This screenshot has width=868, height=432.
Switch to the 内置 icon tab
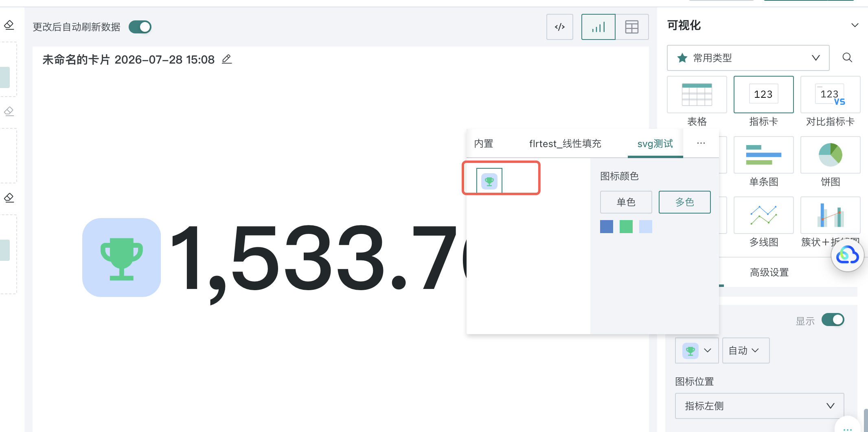[x=484, y=143]
